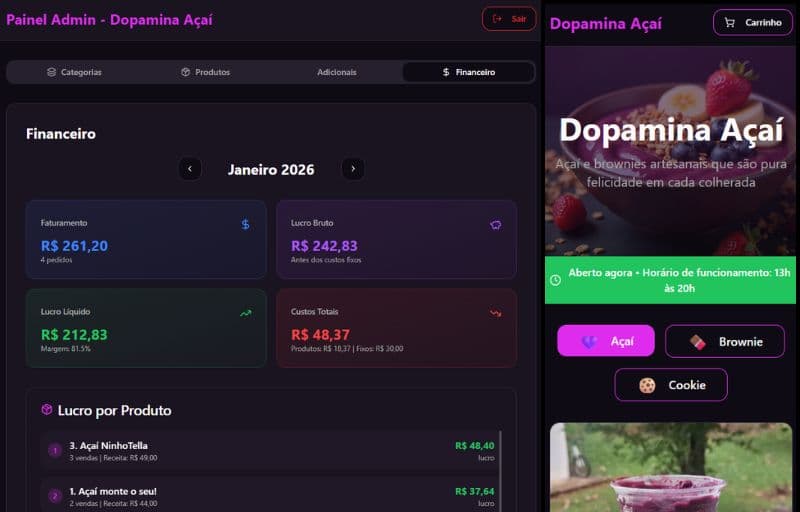Viewport: 800px width, 512px height.
Task: Select the Financeiro tab
Action: 468,72
